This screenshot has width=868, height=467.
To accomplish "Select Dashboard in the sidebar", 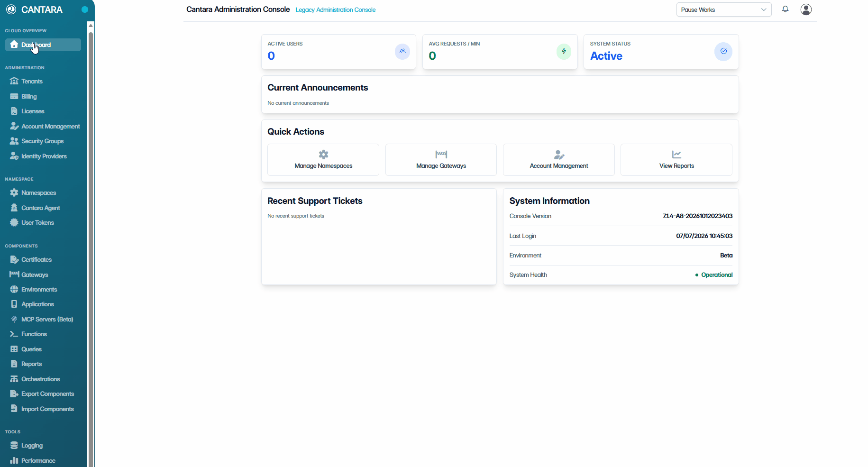I will tap(43, 45).
